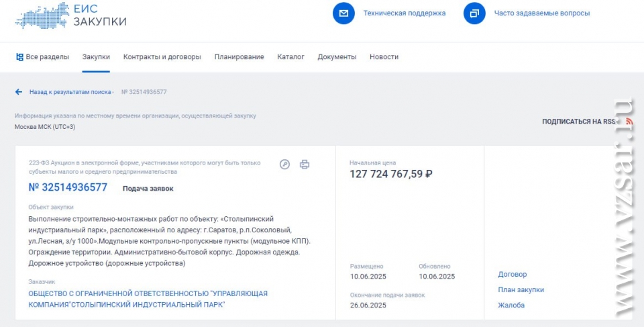This screenshot has height=327, width=644.
Task: Click the Начальная цена label
Action: point(373,163)
